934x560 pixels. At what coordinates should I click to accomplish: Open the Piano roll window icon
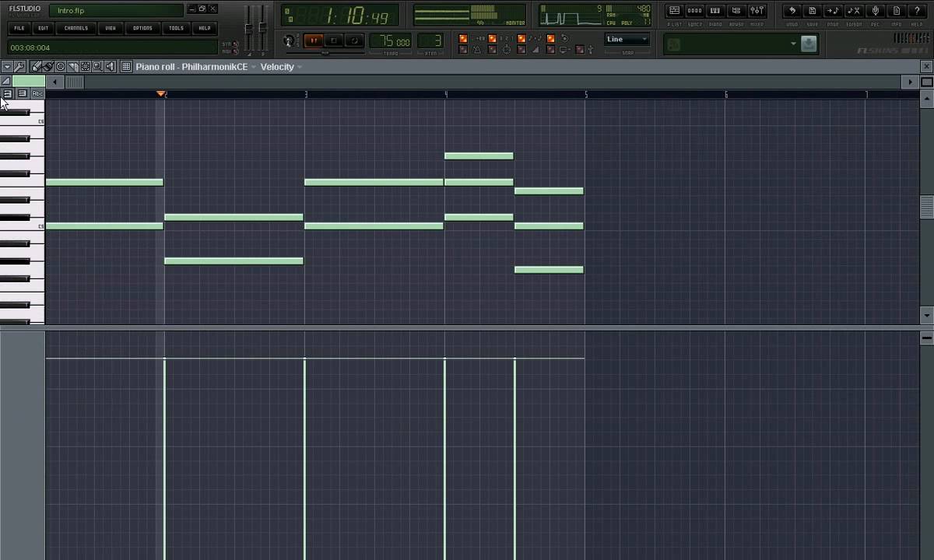click(715, 11)
